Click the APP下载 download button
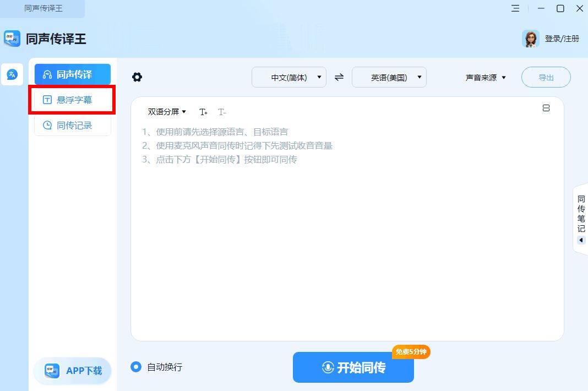Image resolution: width=588 pixels, height=391 pixels. [72, 371]
